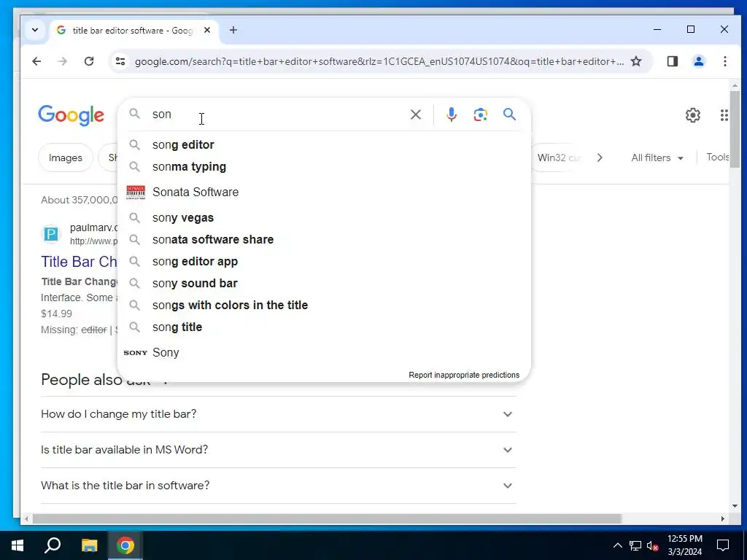This screenshot has width=747, height=560.
Task: Expand 'What is the title bar in software?'
Action: 279,486
